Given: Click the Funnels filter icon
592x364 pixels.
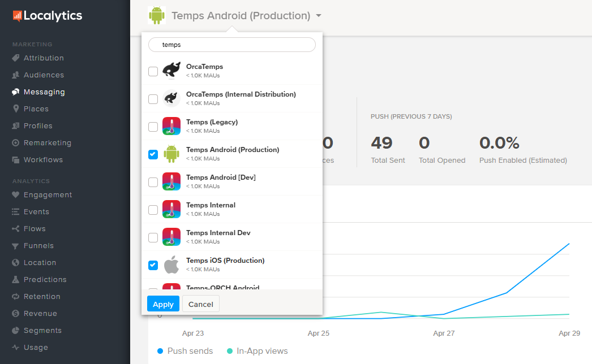Looking at the screenshot, I should tap(16, 246).
